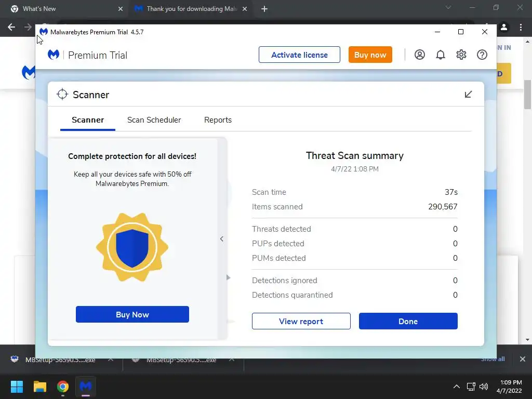Collapse the promo panel with left chevron
Screen dimensions: 532x399
[221, 239]
